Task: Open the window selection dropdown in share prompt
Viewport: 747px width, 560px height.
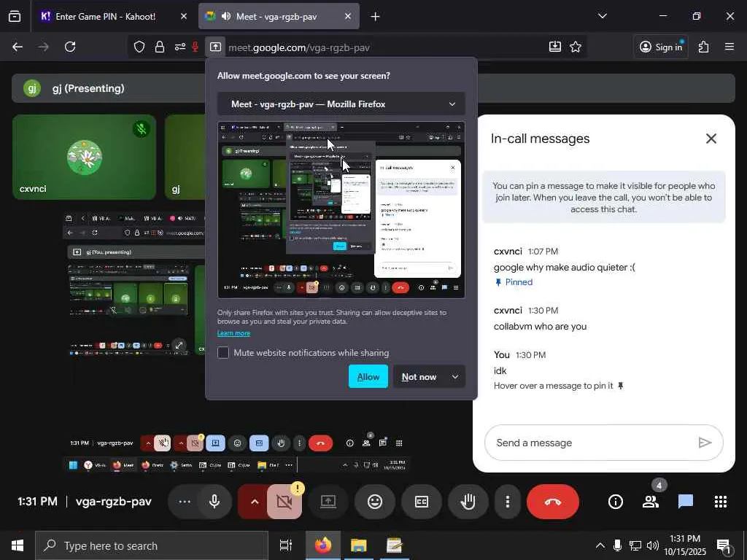Action: tap(341, 104)
